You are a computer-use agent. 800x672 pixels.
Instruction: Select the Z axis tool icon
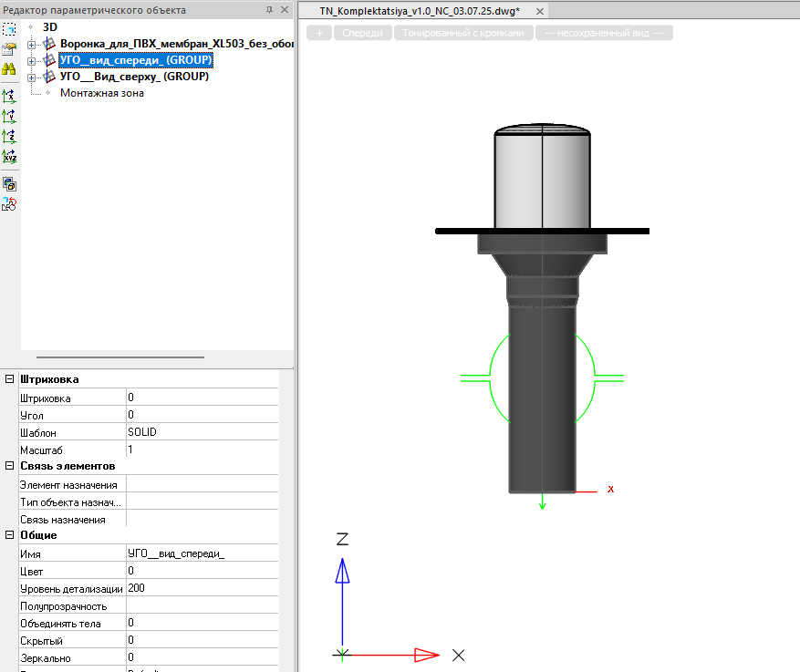[x=9, y=136]
